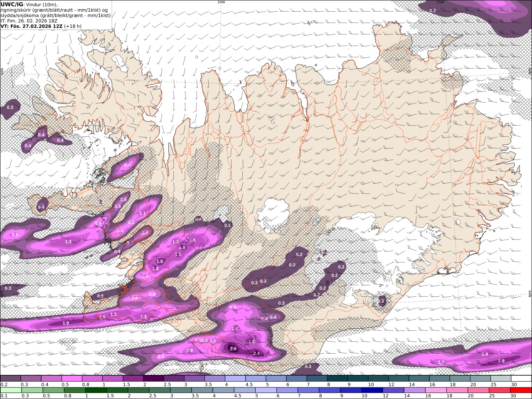The height and width of the screenshot is (399, 532).
Task: Click the 'VT: Fös. 27.02.2026 12Z' valid time
Action: click(31, 26)
